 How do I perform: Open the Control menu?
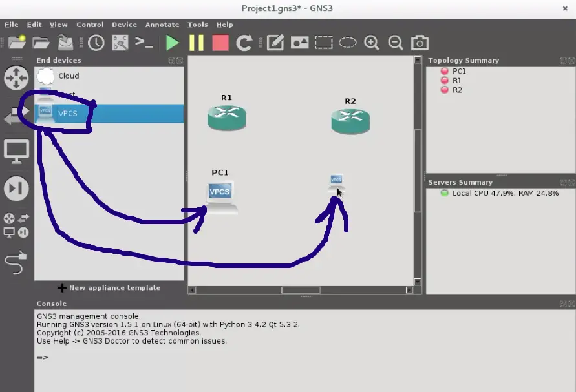[90, 25]
